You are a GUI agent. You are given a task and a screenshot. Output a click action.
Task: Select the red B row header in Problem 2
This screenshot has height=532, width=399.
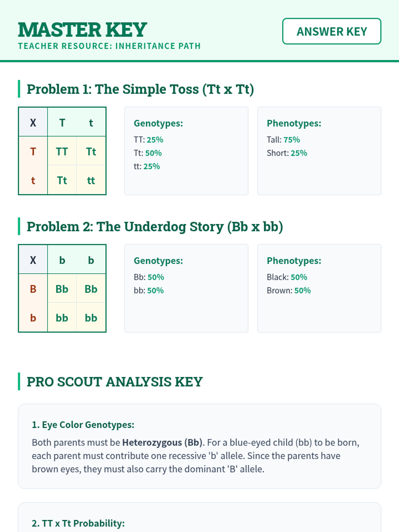pyautogui.click(x=33, y=289)
